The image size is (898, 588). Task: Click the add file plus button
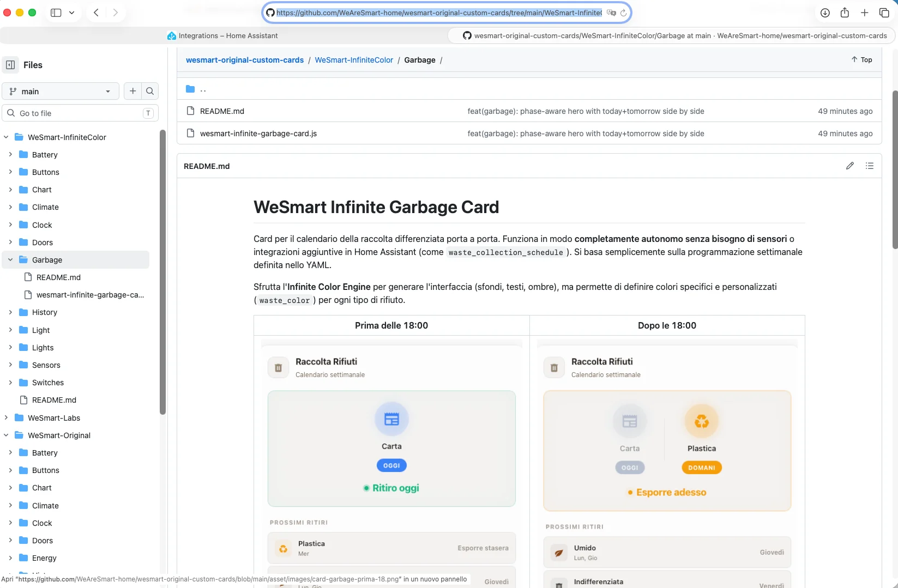[x=133, y=91]
